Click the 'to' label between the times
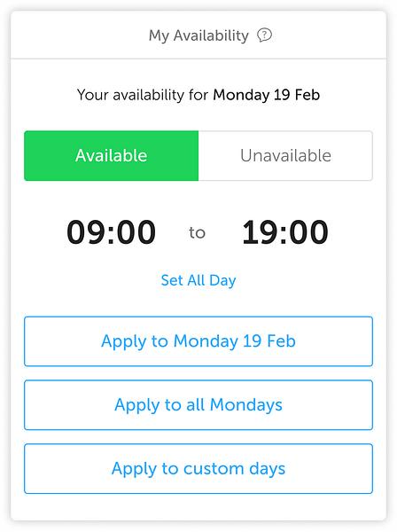397x532 pixels. click(197, 232)
